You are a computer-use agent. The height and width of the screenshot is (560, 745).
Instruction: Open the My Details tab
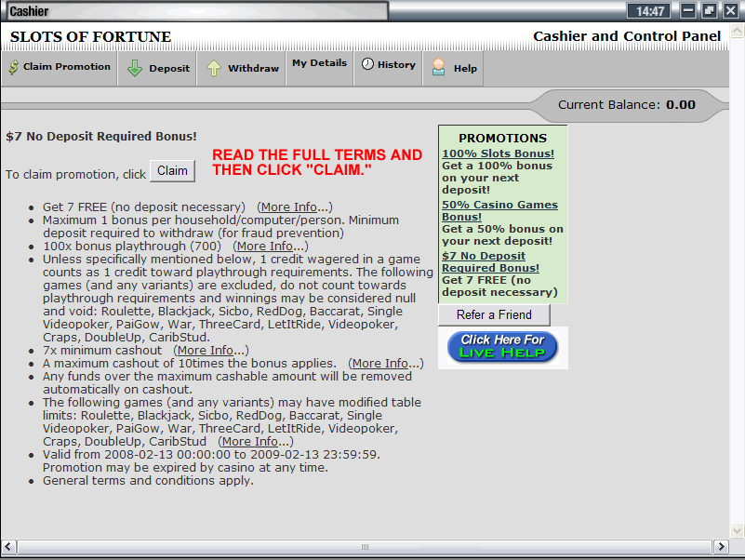pyautogui.click(x=319, y=63)
